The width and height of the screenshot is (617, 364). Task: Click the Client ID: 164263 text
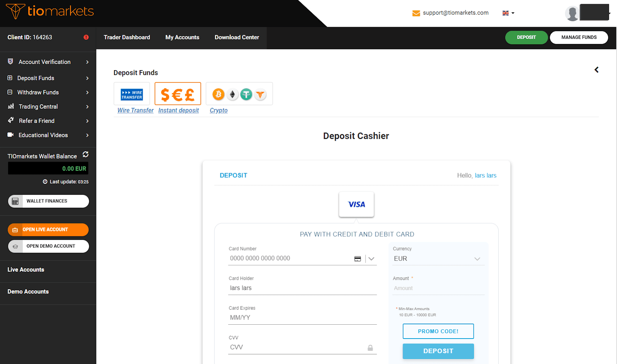[x=30, y=37]
